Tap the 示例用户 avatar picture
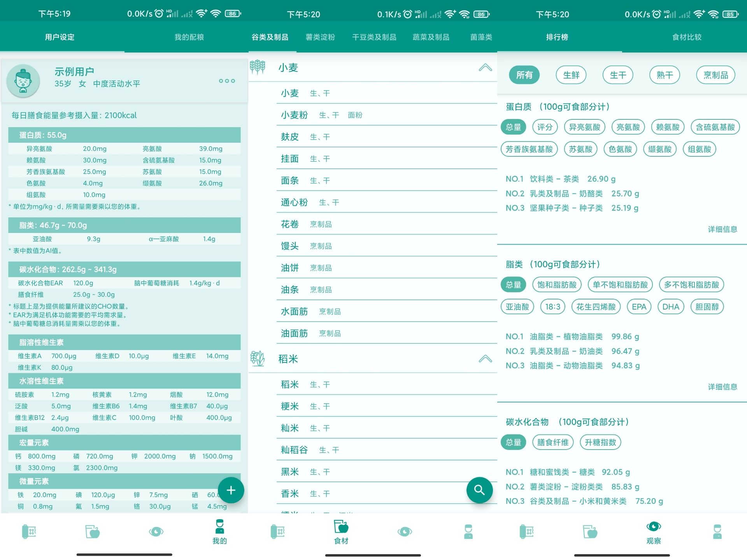Image resolution: width=747 pixels, height=560 pixels. (x=23, y=81)
